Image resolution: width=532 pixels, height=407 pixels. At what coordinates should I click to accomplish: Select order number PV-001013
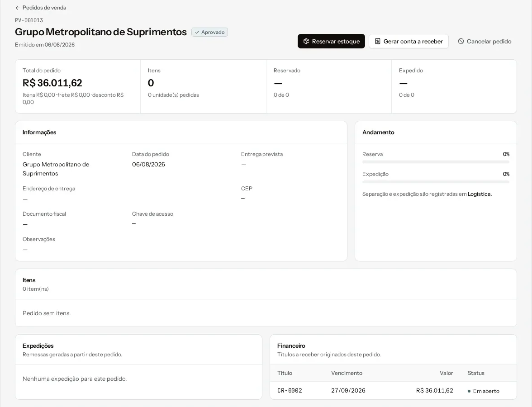(x=29, y=20)
